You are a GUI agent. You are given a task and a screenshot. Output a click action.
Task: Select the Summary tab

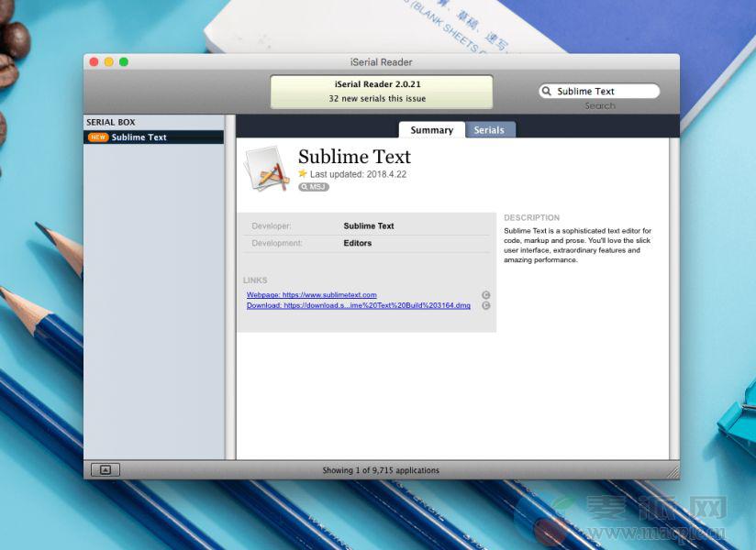[x=431, y=130]
